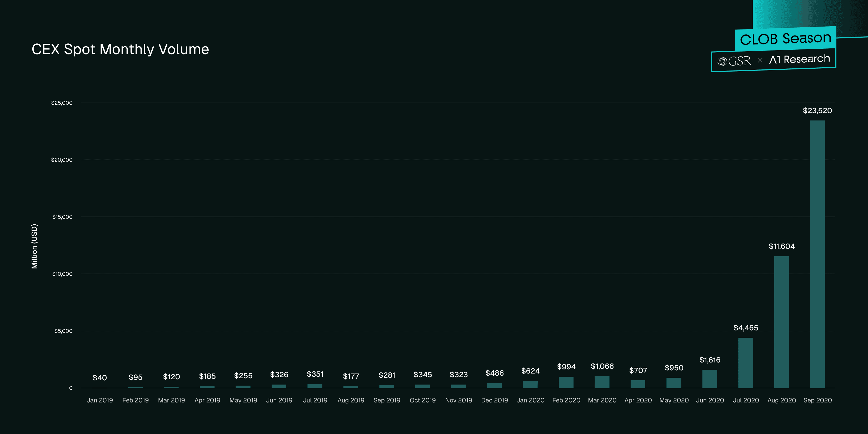The image size is (868, 434).
Task: Click the Feb 2020 axis label
Action: pos(566,400)
